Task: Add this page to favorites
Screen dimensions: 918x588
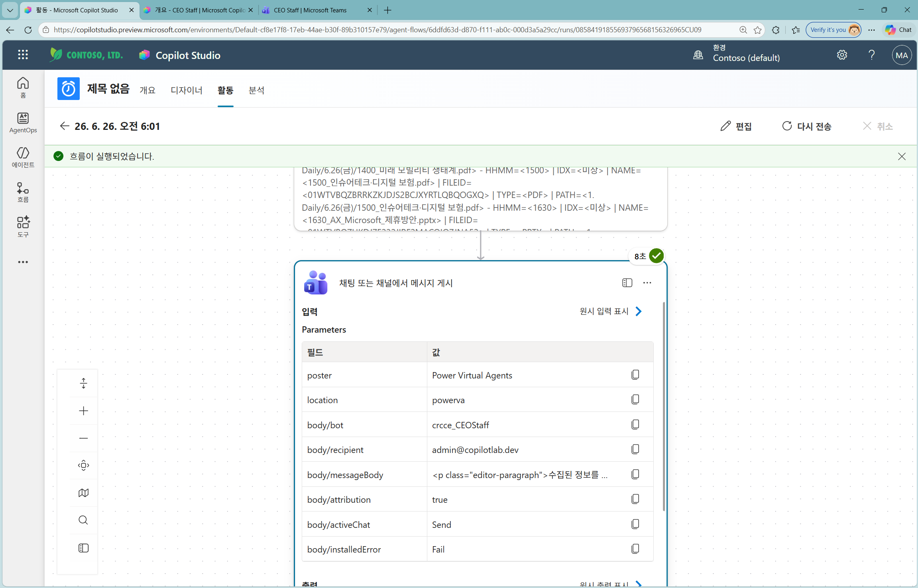Action: click(758, 30)
